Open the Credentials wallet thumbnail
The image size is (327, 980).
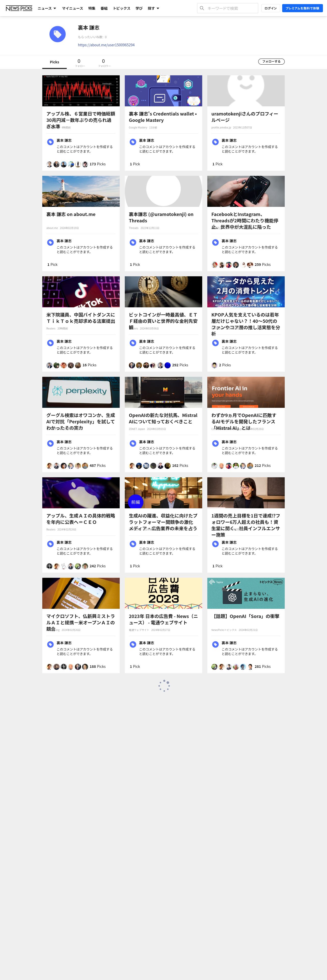pyautogui.click(x=163, y=91)
